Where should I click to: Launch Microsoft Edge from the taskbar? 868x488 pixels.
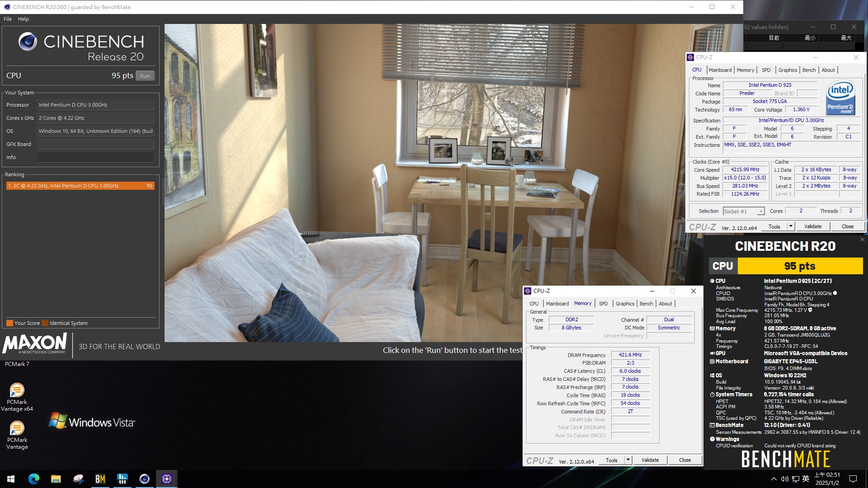pos(33,479)
